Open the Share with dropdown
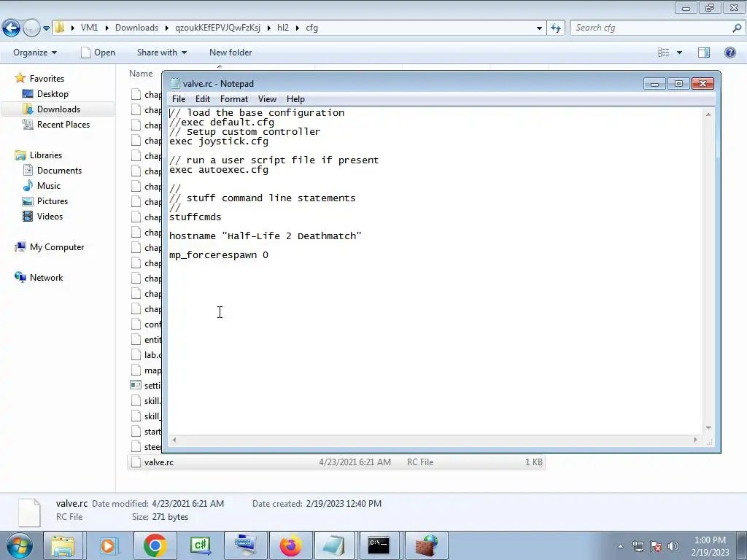 point(161,52)
